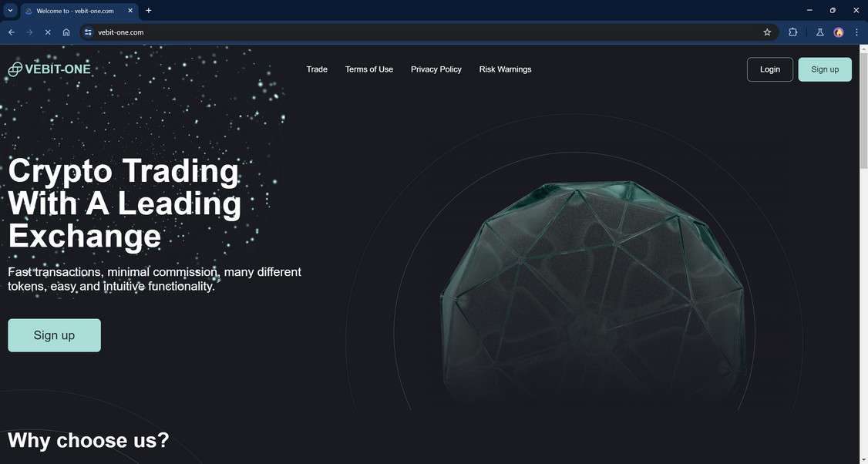Click Sign up in the header

point(825,69)
